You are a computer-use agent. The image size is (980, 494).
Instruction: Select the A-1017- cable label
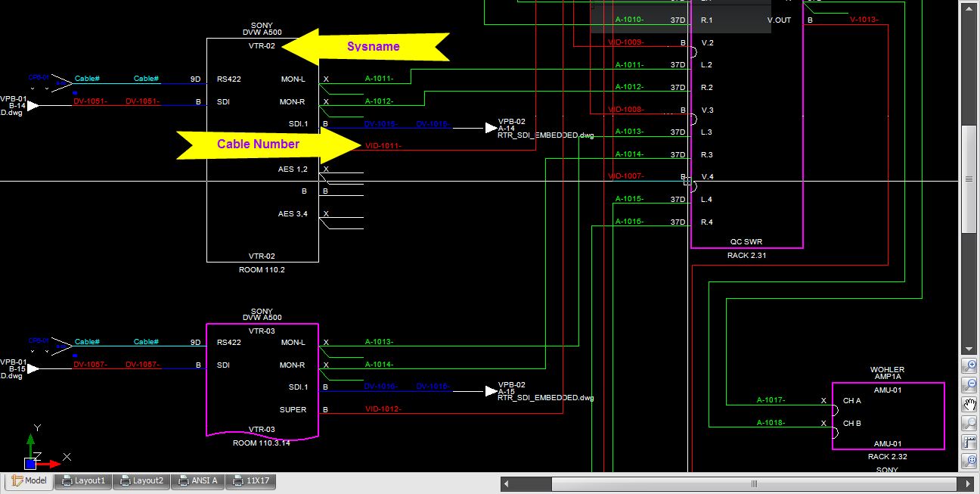click(x=771, y=400)
